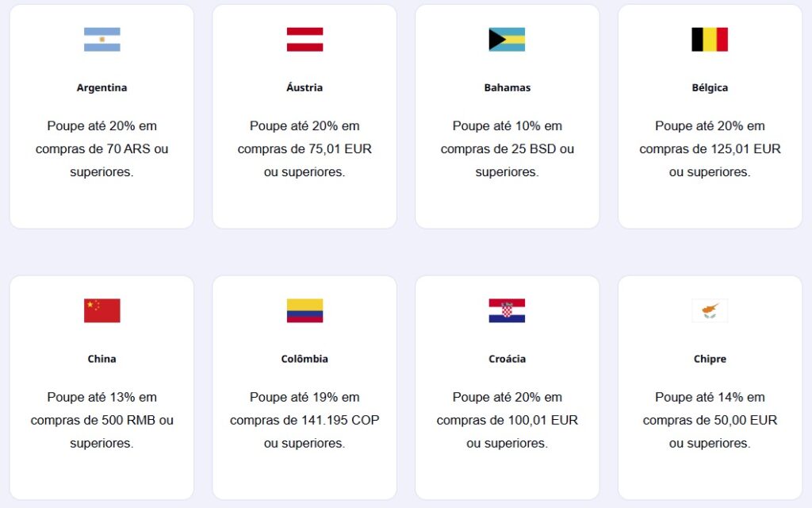Select the Bahamas flag icon
Viewport: 812px width, 508px height.
tap(507, 40)
